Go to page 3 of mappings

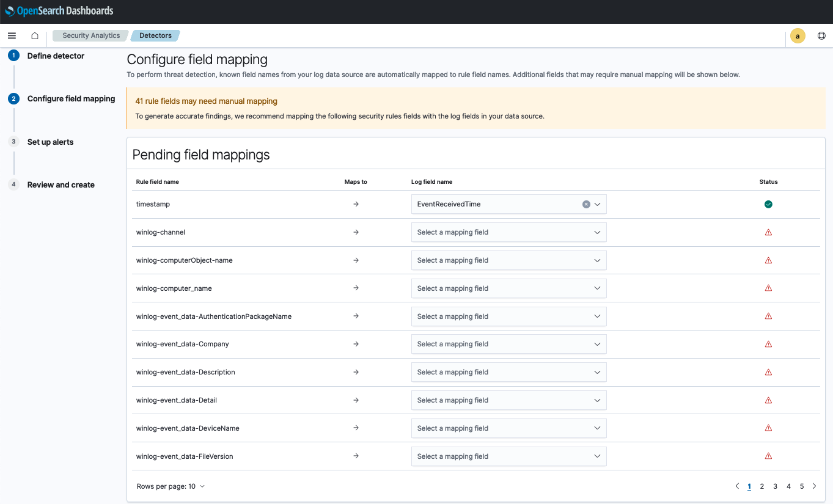775,486
